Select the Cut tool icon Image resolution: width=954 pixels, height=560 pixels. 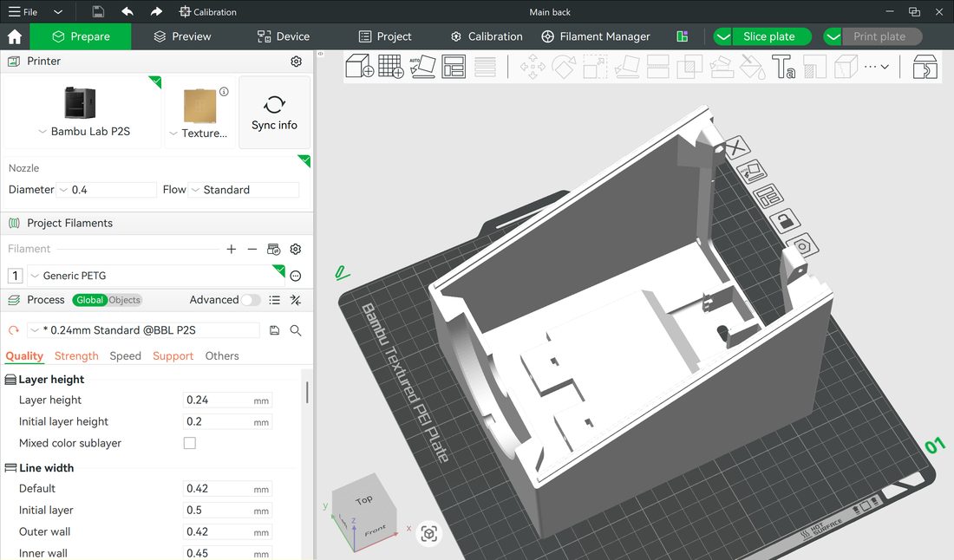pyautogui.click(x=657, y=66)
